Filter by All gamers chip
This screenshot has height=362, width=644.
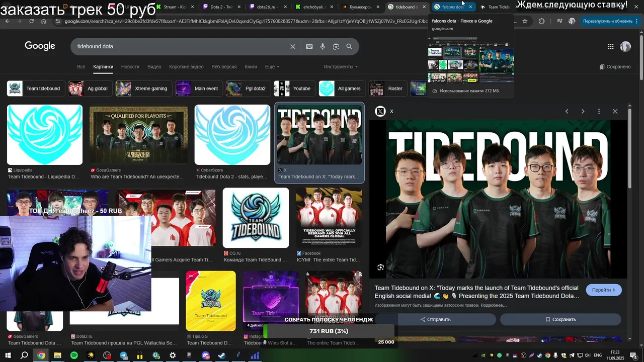[342, 88]
